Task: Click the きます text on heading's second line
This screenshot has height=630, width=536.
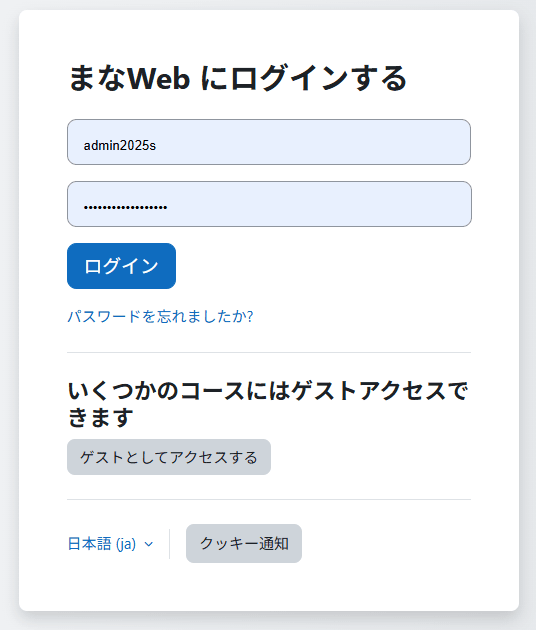Action: (x=100, y=417)
